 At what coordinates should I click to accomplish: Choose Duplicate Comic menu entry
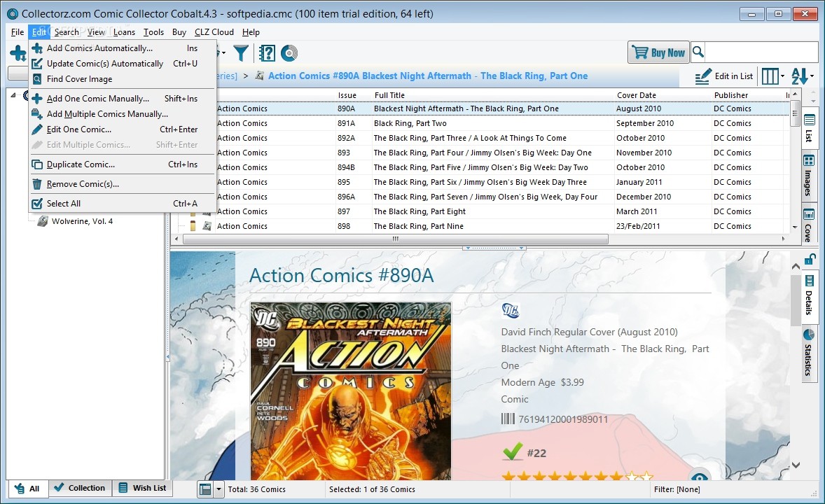tap(122, 164)
